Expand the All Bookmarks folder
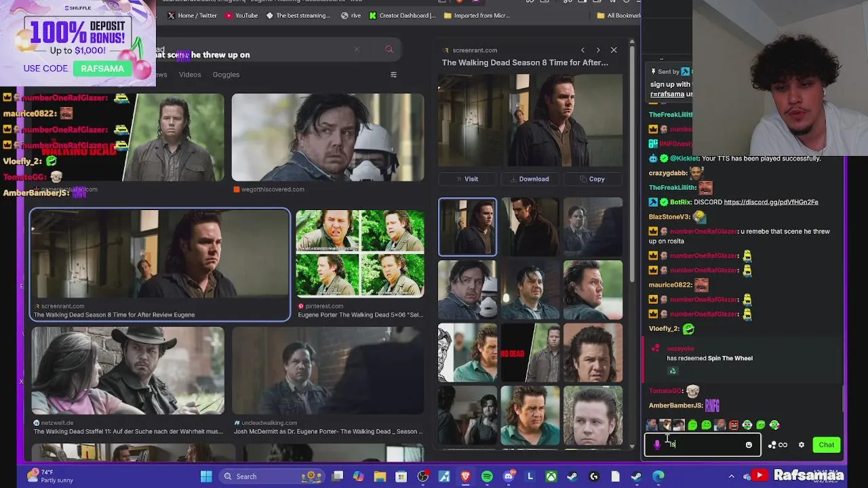Viewport: 868px width, 488px height. [618, 16]
